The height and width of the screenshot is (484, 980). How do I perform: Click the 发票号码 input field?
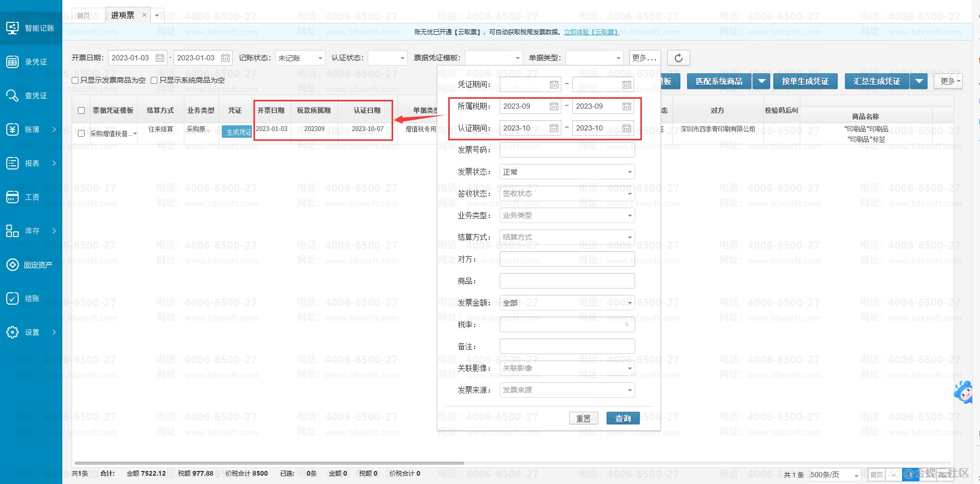click(x=567, y=150)
